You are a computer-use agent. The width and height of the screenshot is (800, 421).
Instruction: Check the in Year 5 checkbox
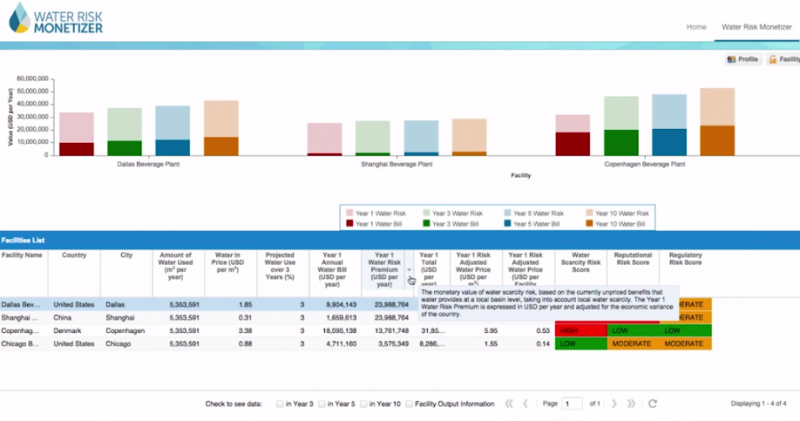(x=321, y=404)
